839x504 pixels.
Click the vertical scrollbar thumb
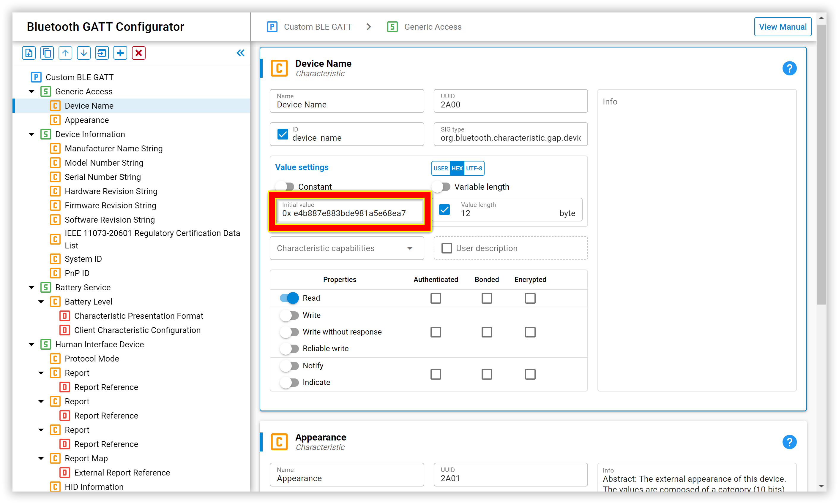pyautogui.click(x=821, y=165)
